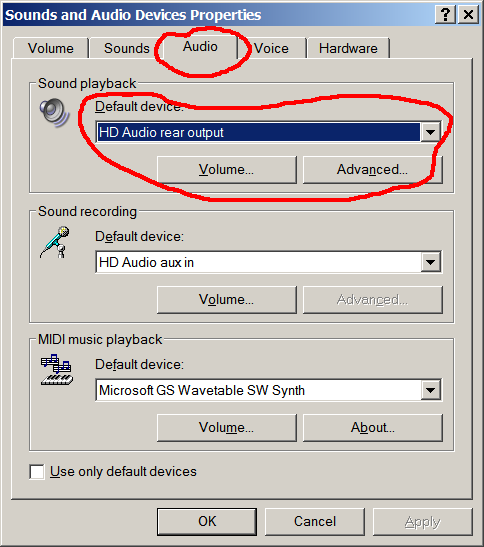Click the About button for MIDI
The height and width of the screenshot is (547, 484).
(x=373, y=428)
